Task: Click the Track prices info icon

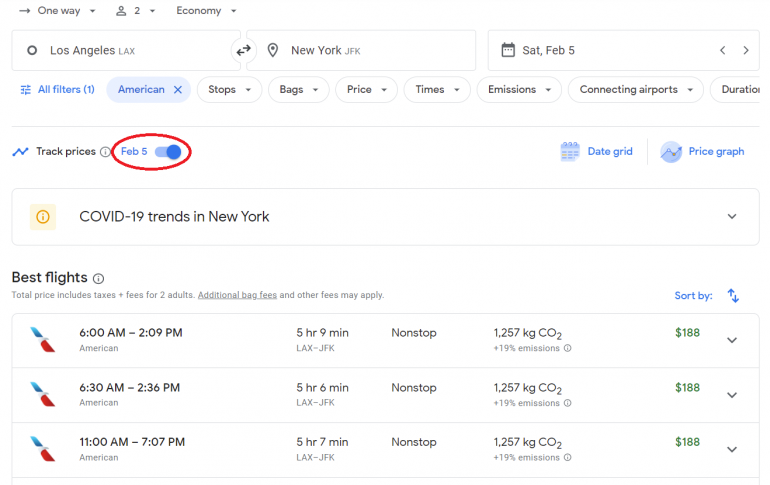Action: point(105,152)
